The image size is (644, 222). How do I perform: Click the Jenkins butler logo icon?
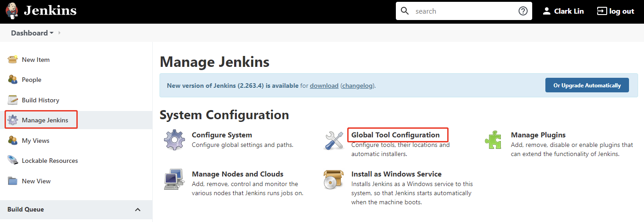[12, 11]
